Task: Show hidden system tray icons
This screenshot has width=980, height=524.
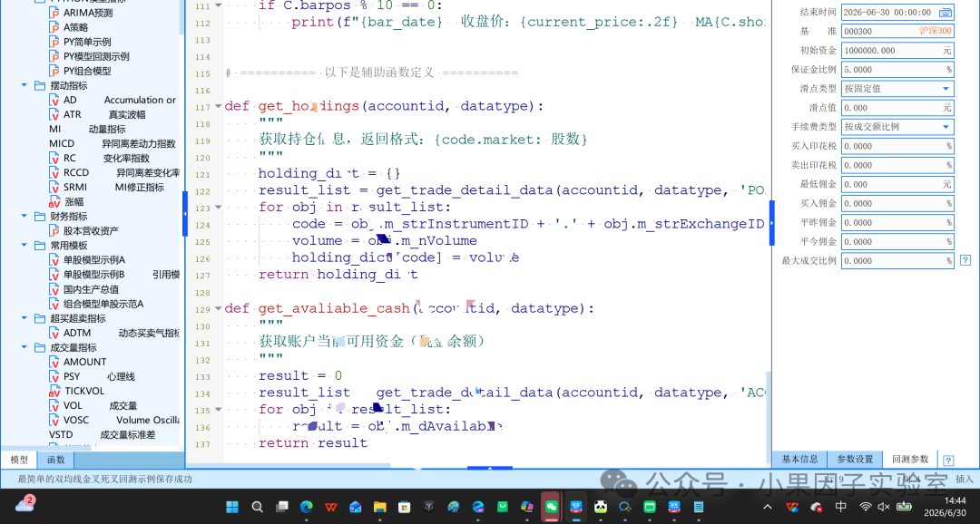Action: (768, 507)
